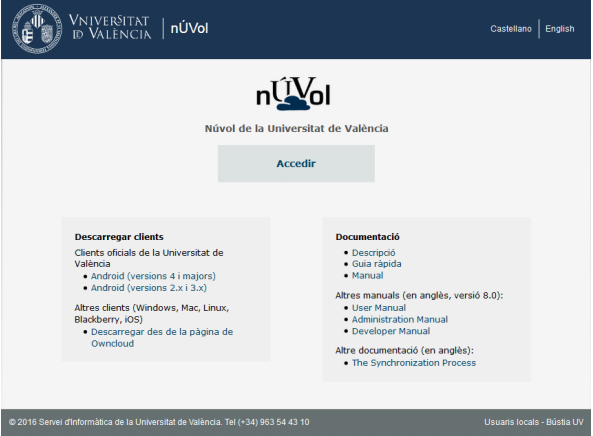The width and height of the screenshot is (593, 436).
Task: Click the Clients oficials de la Universitat text
Action: pos(149,258)
